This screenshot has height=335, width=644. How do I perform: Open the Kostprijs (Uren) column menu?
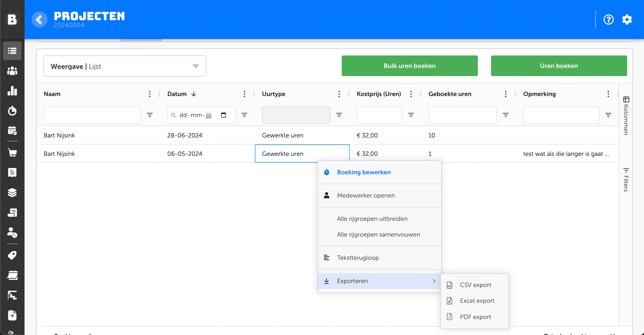(x=411, y=94)
